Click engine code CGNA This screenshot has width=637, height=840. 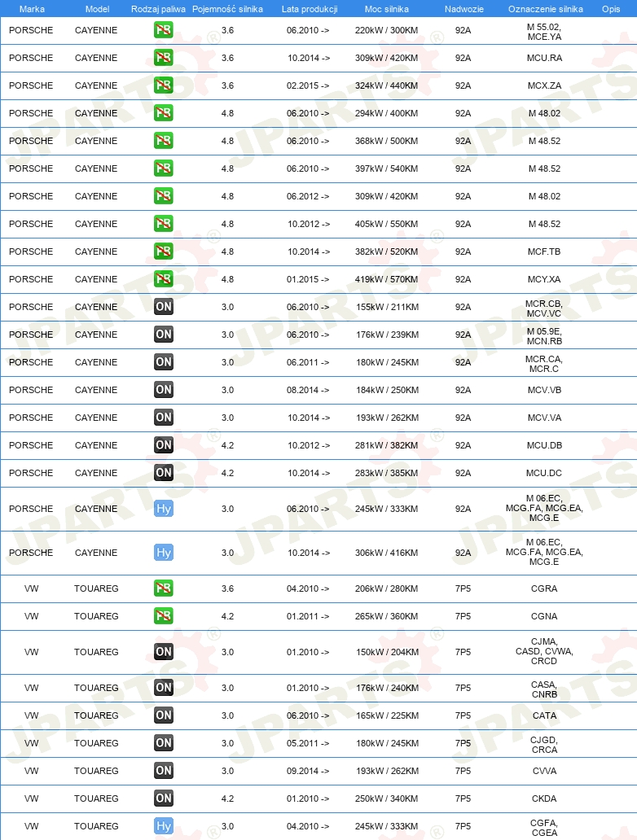(544, 616)
